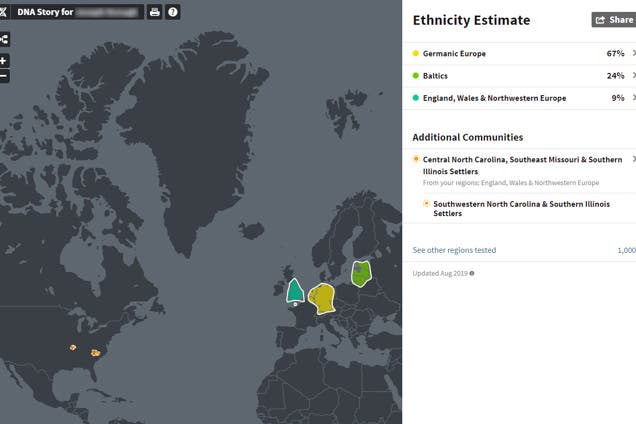Click the DNA Story for title

tap(45, 12)
